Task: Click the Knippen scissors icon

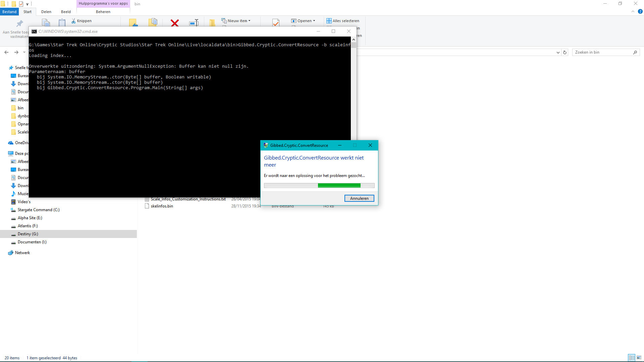Action: click(x=73, y=21)
